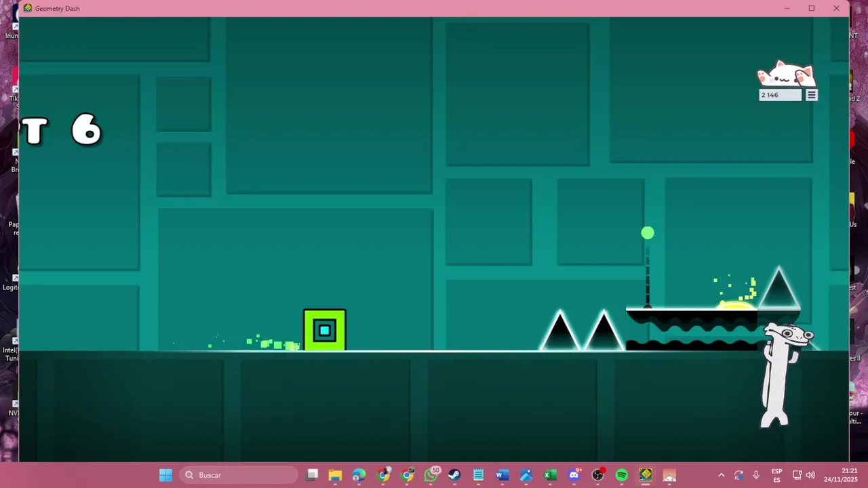This screenshot has width=868, height=488.
Task: Open Microsoft Word from the taskbar
Action: tap(502, 475)
